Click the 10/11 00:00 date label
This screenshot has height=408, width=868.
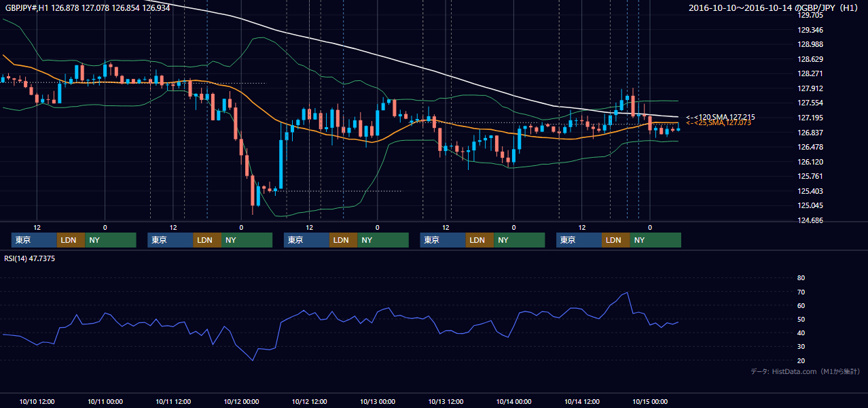click(105, 401)
